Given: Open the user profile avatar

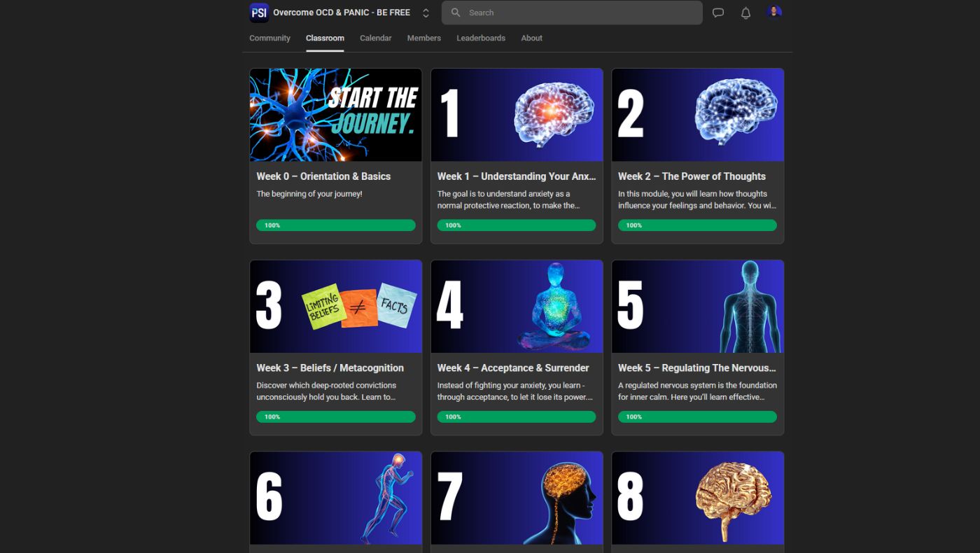Looking at the screenshot, I should click(773, 13).
